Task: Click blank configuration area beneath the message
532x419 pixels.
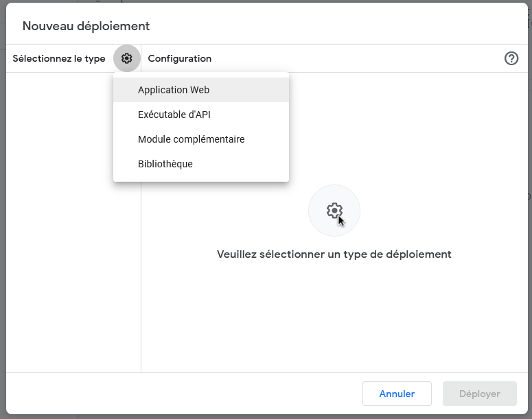Action: (x=334, y=315)
